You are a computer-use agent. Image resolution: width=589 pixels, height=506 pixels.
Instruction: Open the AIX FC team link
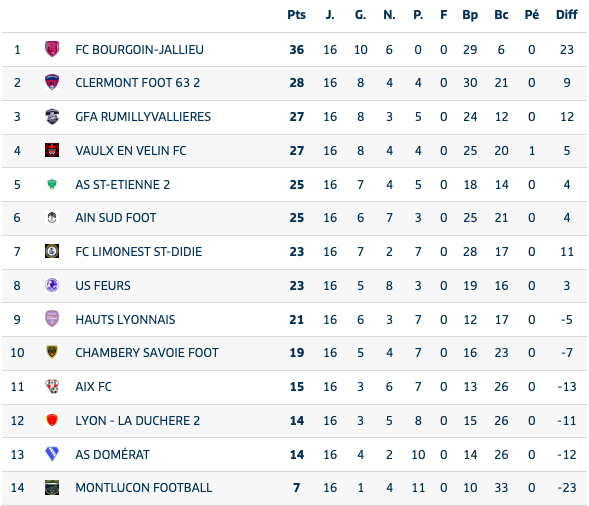pos(93,387)
